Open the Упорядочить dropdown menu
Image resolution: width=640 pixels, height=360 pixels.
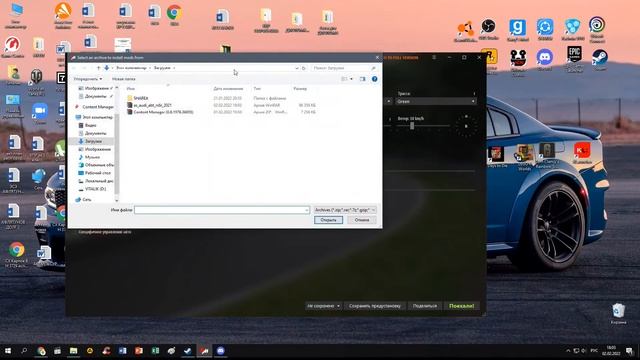(x=88, y=79)
